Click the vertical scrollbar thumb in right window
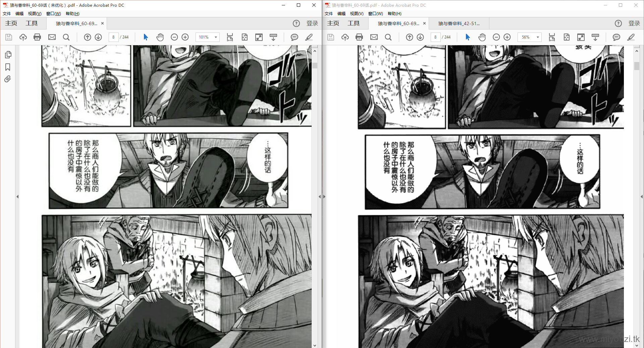 click(637, 66)
